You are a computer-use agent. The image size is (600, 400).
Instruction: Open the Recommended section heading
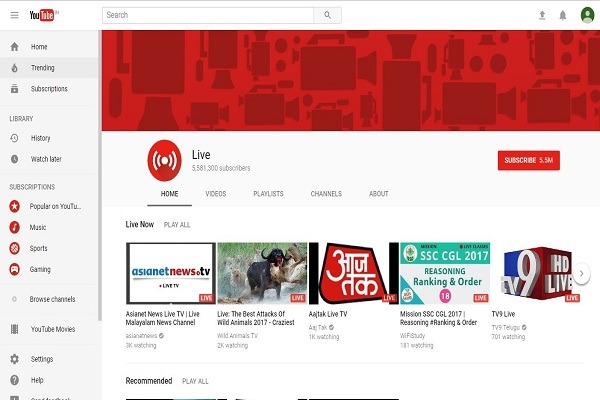coord(149,381)
